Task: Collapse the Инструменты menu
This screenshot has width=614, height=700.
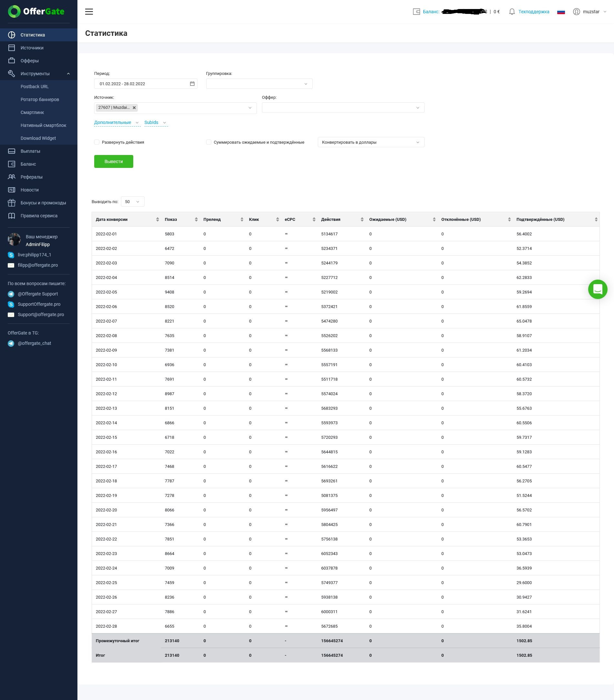Action: tap(39, 74)
